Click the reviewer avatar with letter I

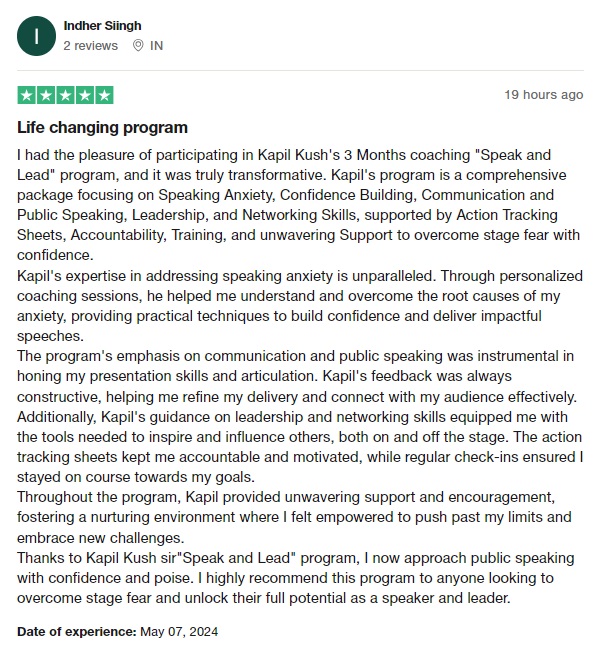coord(37,36)
